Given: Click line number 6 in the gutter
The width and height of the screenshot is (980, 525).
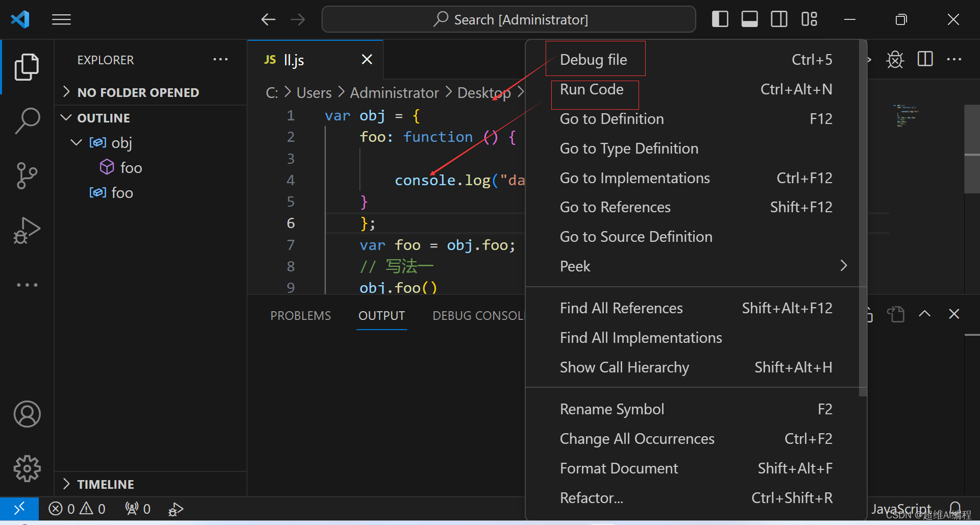Looking at the screenshot, I should (290, 223).
